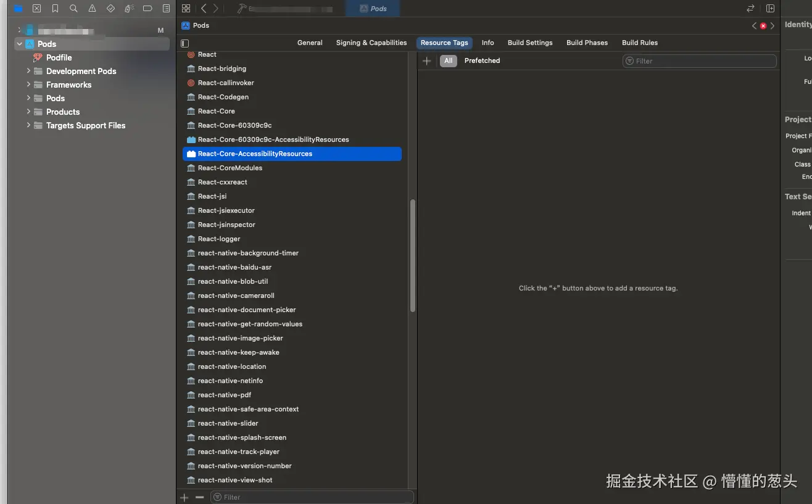Select React-Core-AccessibilityResources highlighted target
812x504 pixels.
pyautogui.click(x=292, y=154)
